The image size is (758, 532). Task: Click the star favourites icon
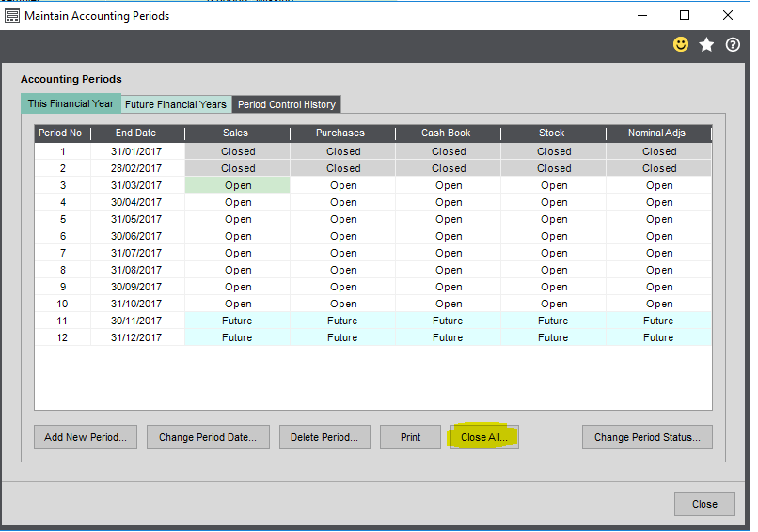(706, 44)
